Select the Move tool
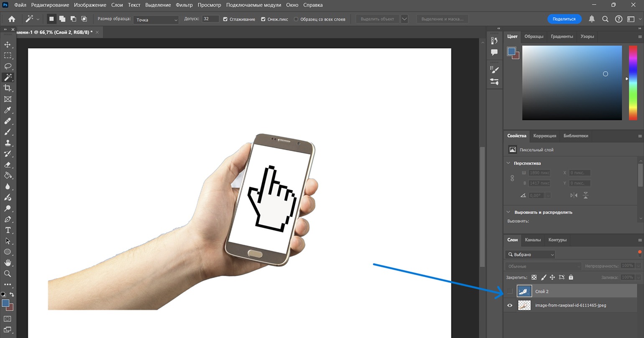 tap(8, 44)
